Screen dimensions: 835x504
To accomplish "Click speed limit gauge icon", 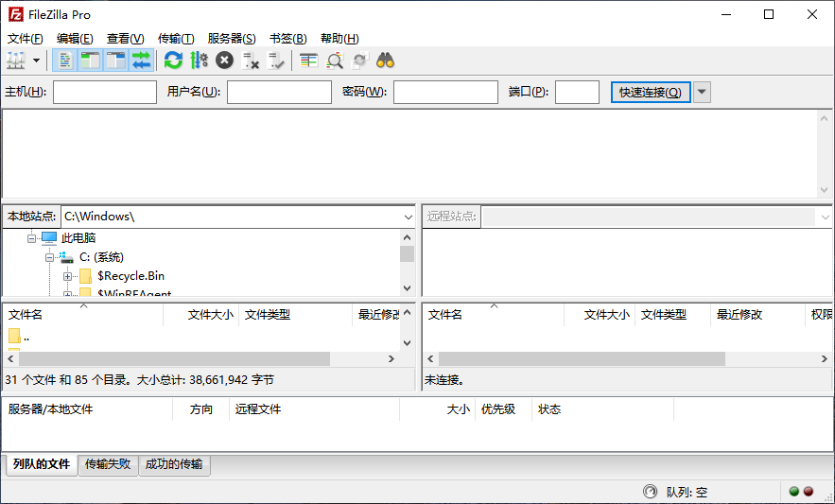I will (x=651, y=491).
